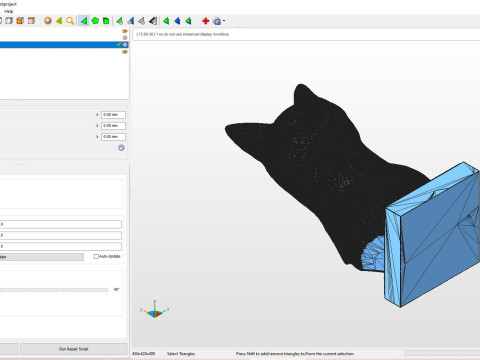The width and height of the screenshot is (480, 360).
Task: Click the orange triangle toolbar icon
Action: (59, 21)
